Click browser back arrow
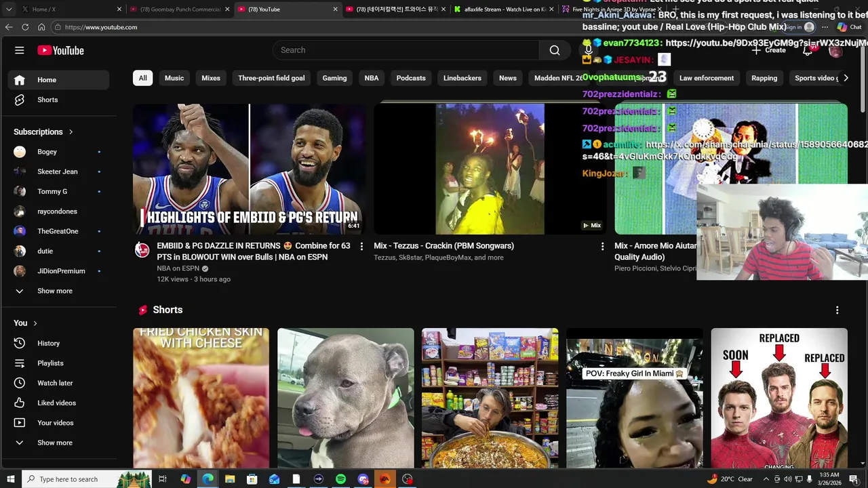 pyautogui.click(x=9, y=27)
